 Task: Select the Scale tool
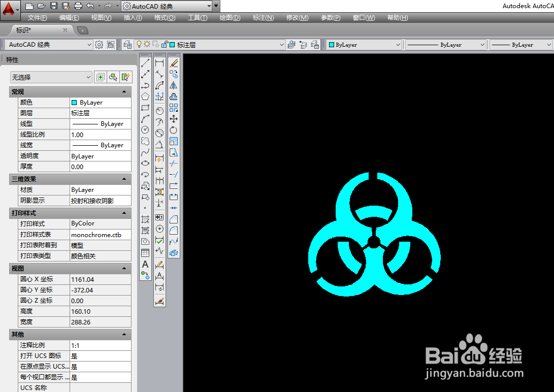(x=174, y=141)
